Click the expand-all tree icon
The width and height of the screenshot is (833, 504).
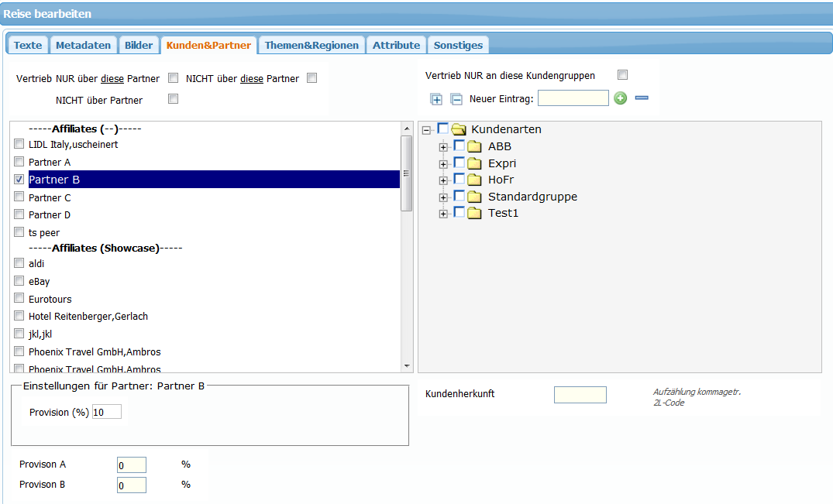(x=436, y=98)
